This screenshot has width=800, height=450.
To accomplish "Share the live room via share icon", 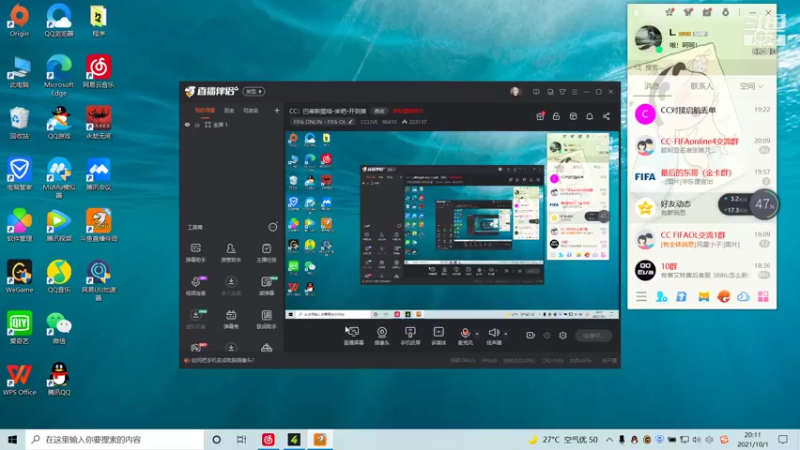I will pyautogui.click(x=606, y=116).
